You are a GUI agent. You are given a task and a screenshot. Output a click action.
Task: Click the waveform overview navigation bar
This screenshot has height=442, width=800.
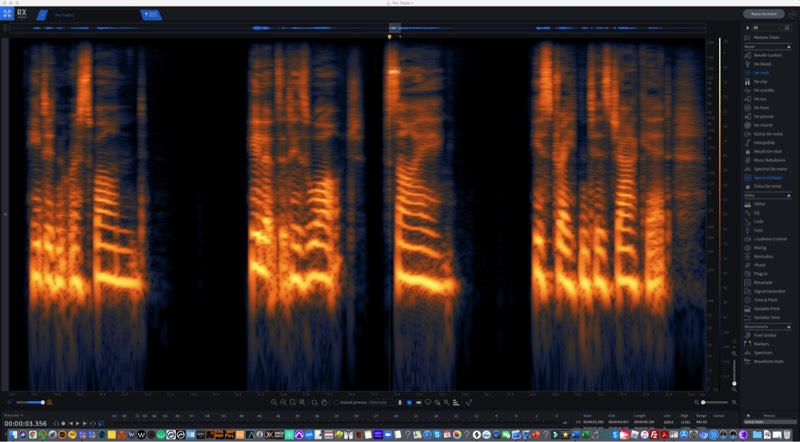click(x=357, y=28)
